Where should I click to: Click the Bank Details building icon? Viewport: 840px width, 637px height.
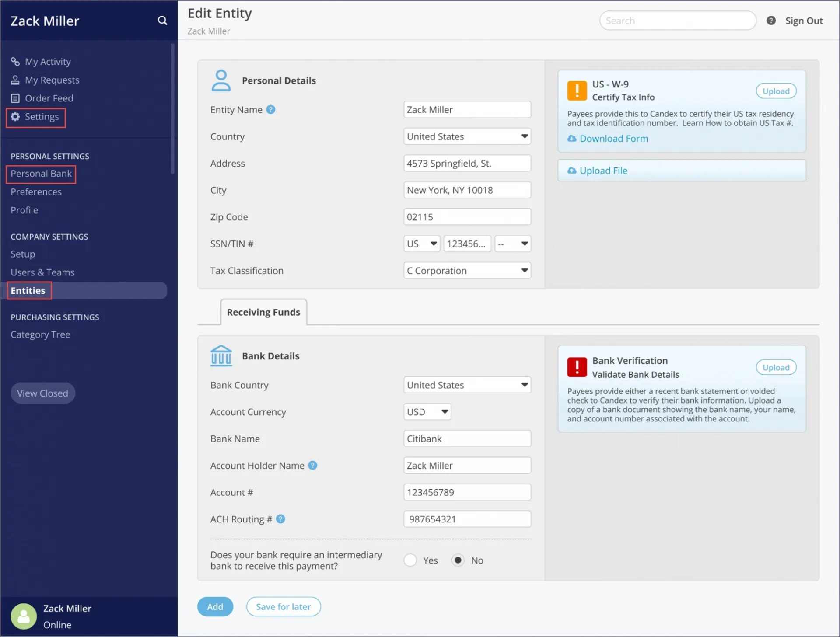point(221,356)
